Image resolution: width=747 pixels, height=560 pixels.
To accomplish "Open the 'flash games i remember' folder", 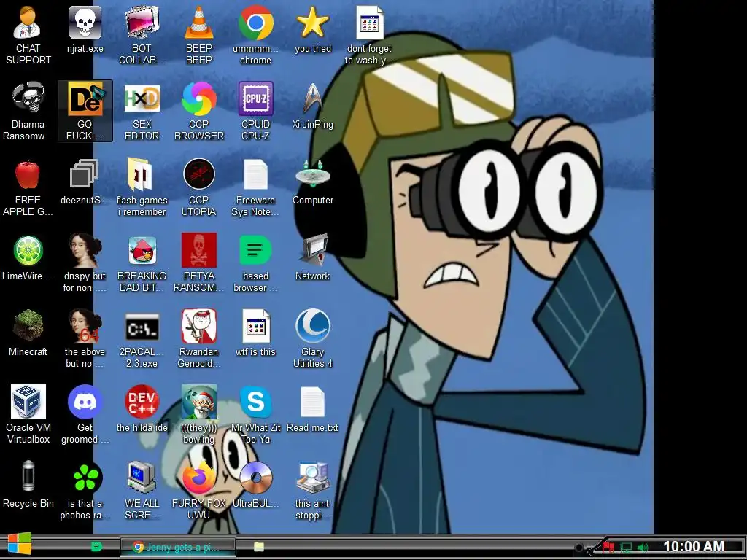I will (142, 187).
